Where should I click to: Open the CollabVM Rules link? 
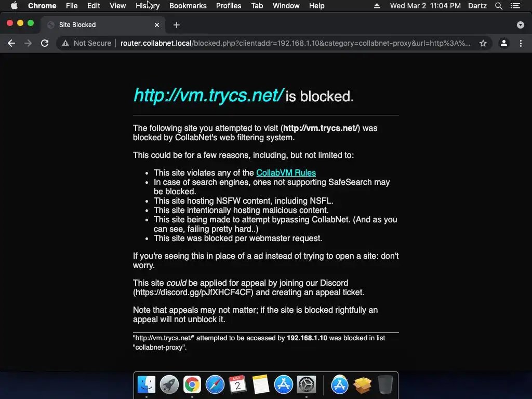(x=286, y=172)
